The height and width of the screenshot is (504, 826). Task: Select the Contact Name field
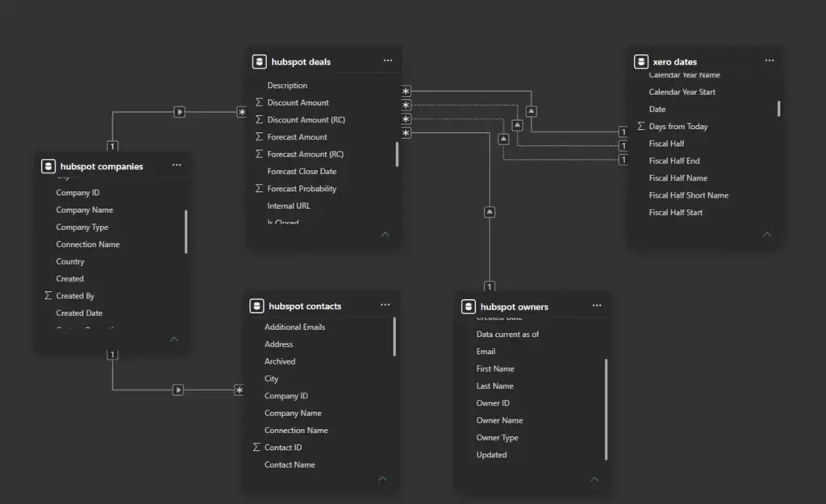coord(290,464)
